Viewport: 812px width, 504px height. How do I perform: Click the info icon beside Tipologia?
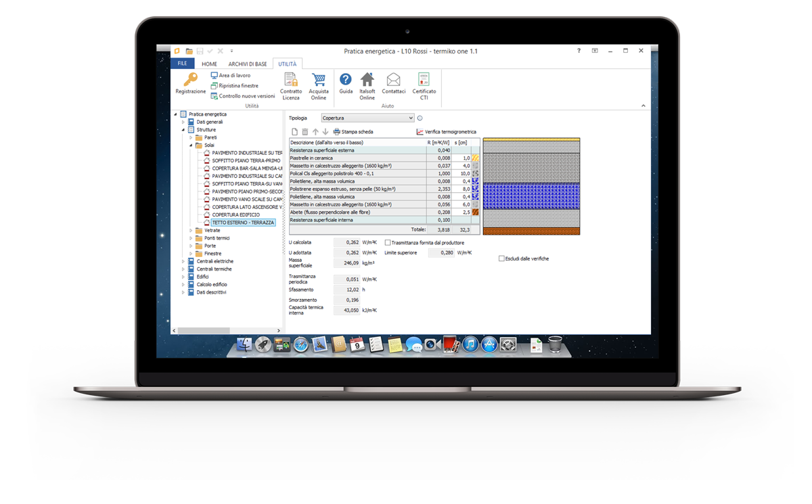point(420,118)
